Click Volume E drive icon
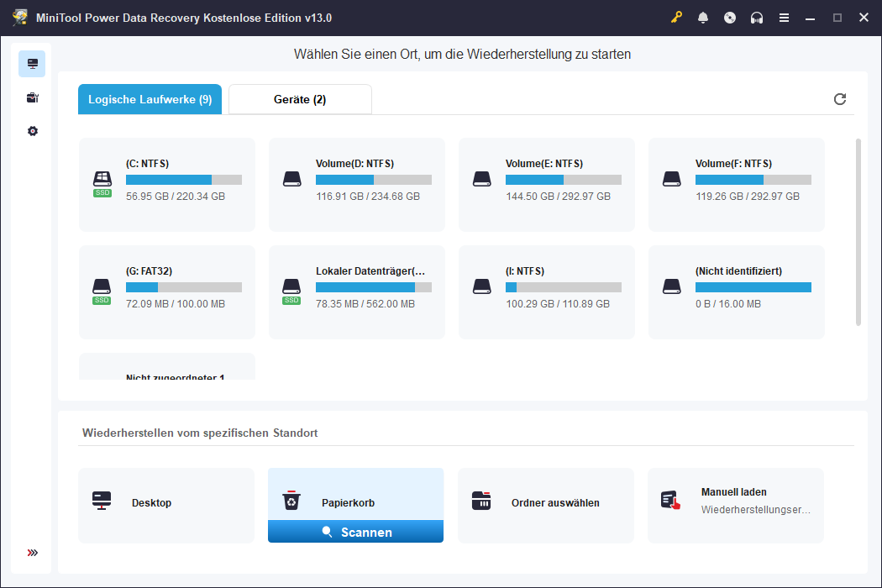882x588 pixels. click(482, 179)
